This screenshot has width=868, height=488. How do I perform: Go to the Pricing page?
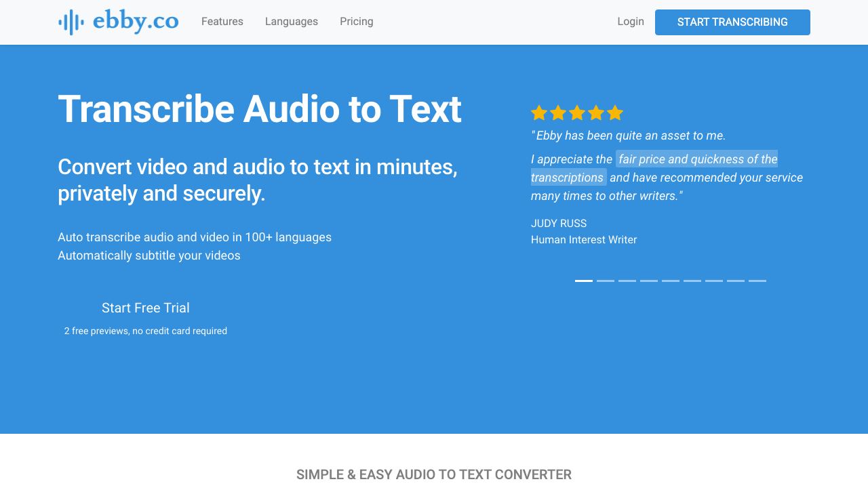tap(357, 22)
